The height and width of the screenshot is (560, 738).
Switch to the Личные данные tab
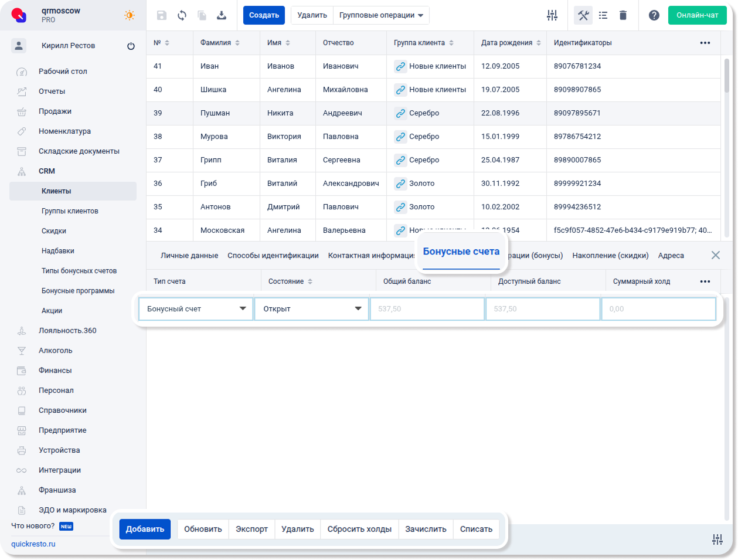(x=189, y=256)
